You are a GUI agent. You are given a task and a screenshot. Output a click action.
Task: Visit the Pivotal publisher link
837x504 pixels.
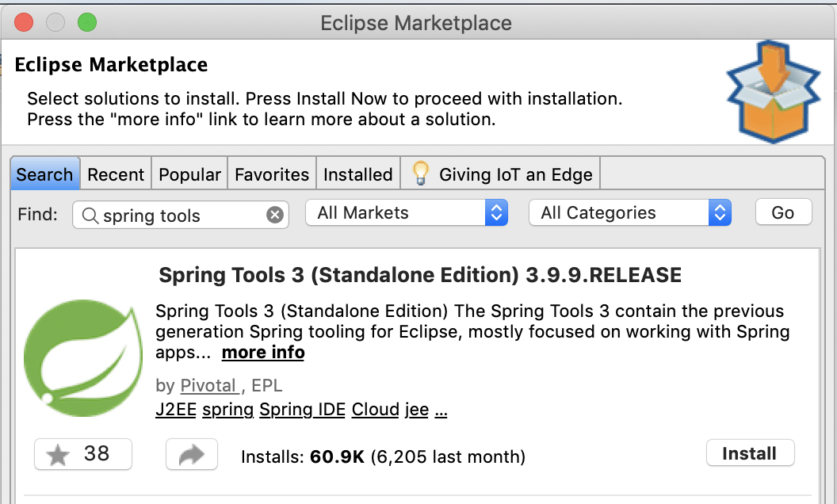[208, 385]
